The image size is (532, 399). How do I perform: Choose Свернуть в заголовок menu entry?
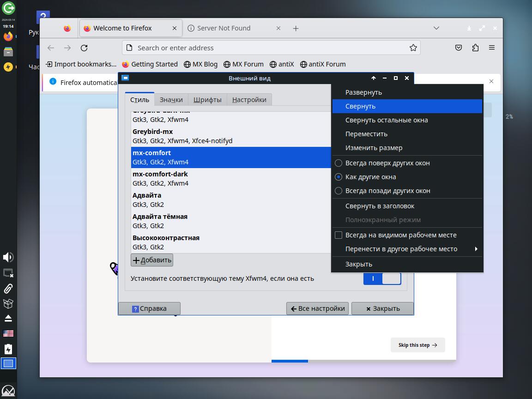tap(407, 206)
